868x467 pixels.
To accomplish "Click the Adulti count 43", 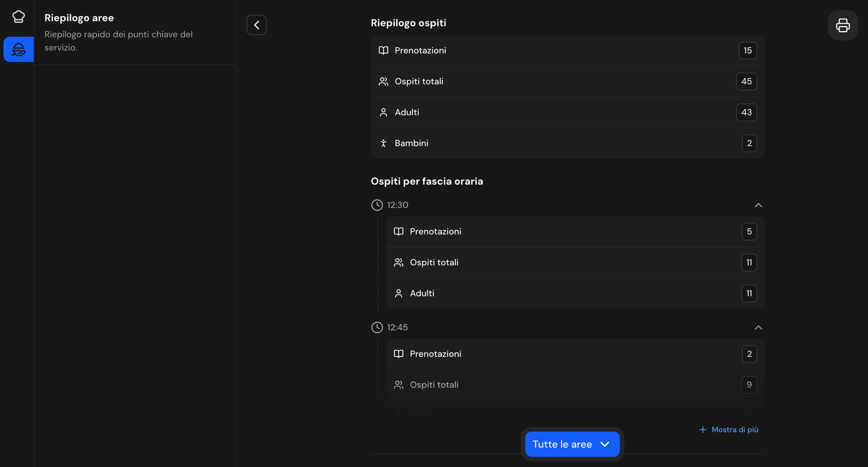I will [747, 112].
